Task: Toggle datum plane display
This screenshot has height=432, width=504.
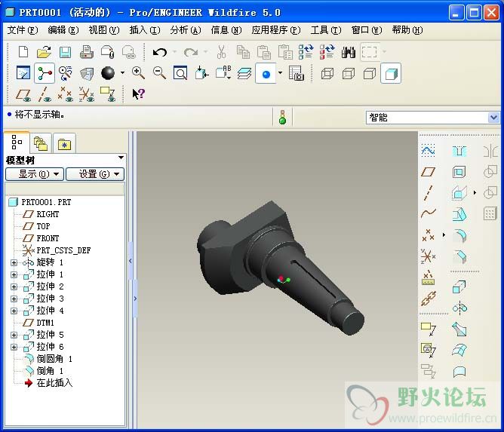Action: pyautogui.click(x=23, y=95)
